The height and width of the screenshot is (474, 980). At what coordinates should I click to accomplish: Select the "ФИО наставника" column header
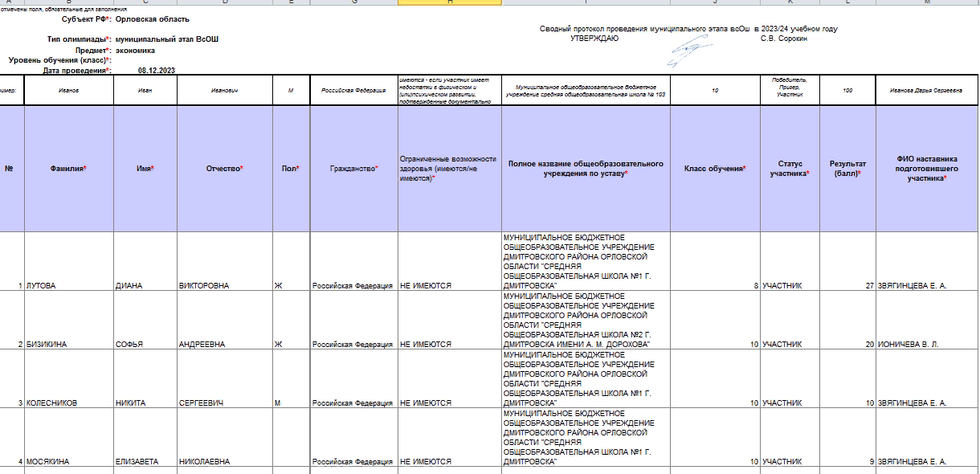pos(925,169)
